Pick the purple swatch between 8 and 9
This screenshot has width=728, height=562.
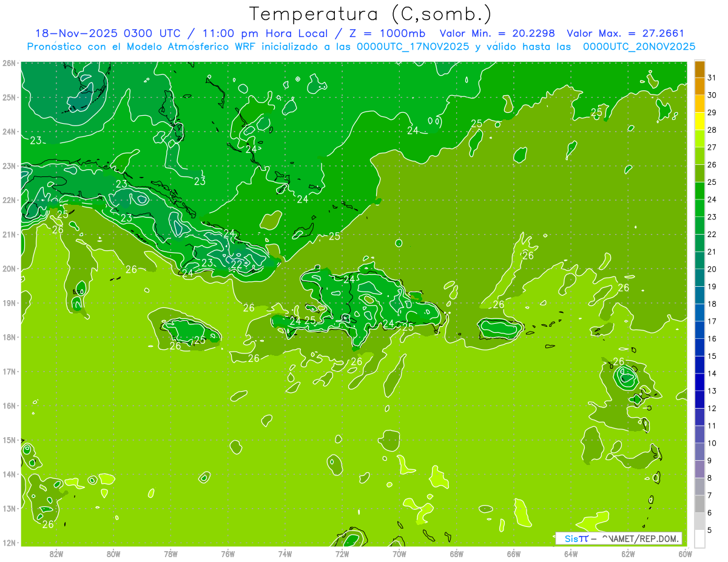(700, 469)
